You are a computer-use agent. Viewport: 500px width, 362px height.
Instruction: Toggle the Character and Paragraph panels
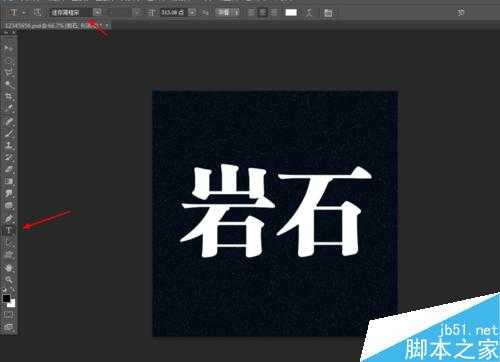pos(328,13)
